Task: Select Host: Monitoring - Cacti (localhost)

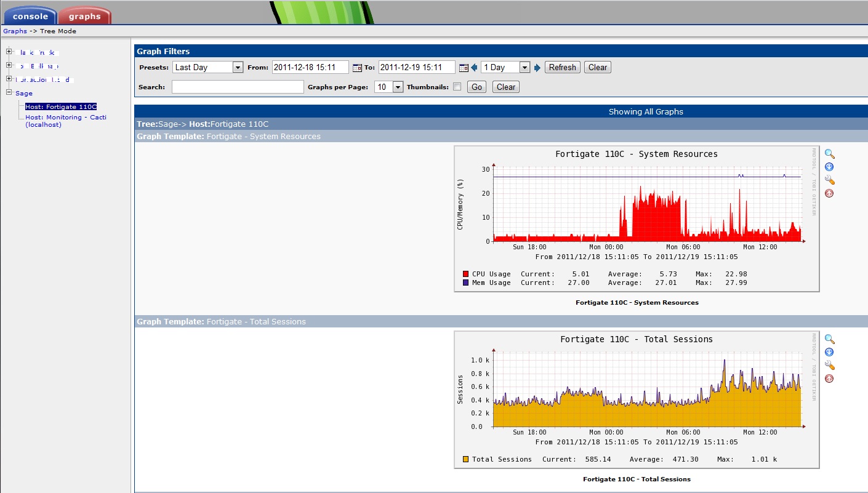Action: (x=66, y=121)
